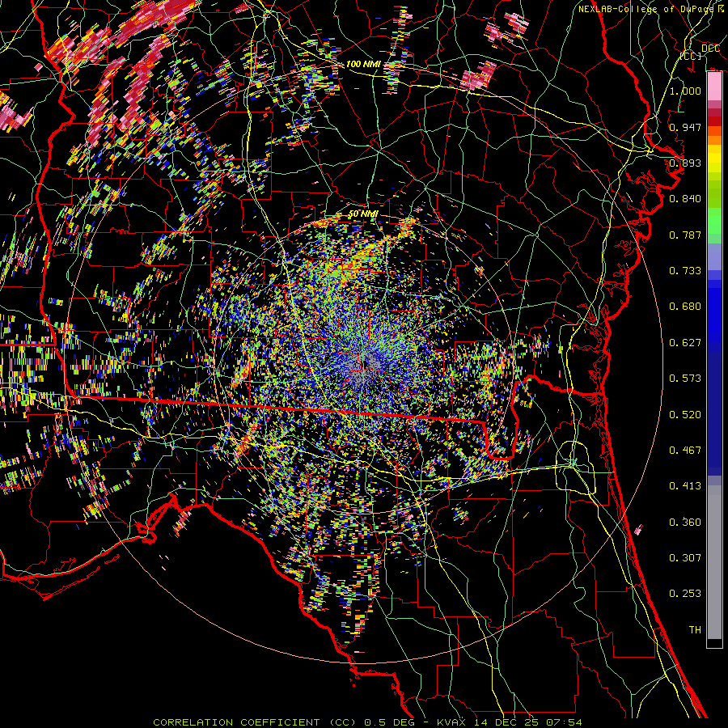Select the 0.520 legend value
The width and height of the screenshot is (728, 728).
685,415
